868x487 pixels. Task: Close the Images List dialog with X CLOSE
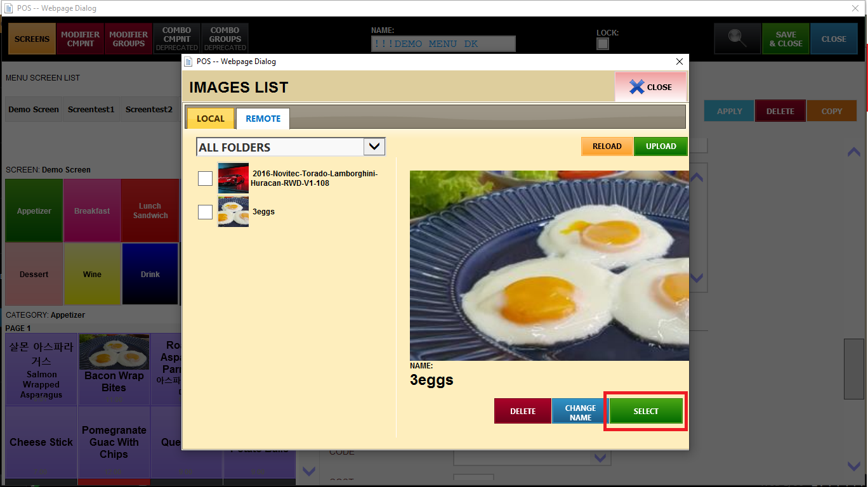pos(650,87)
